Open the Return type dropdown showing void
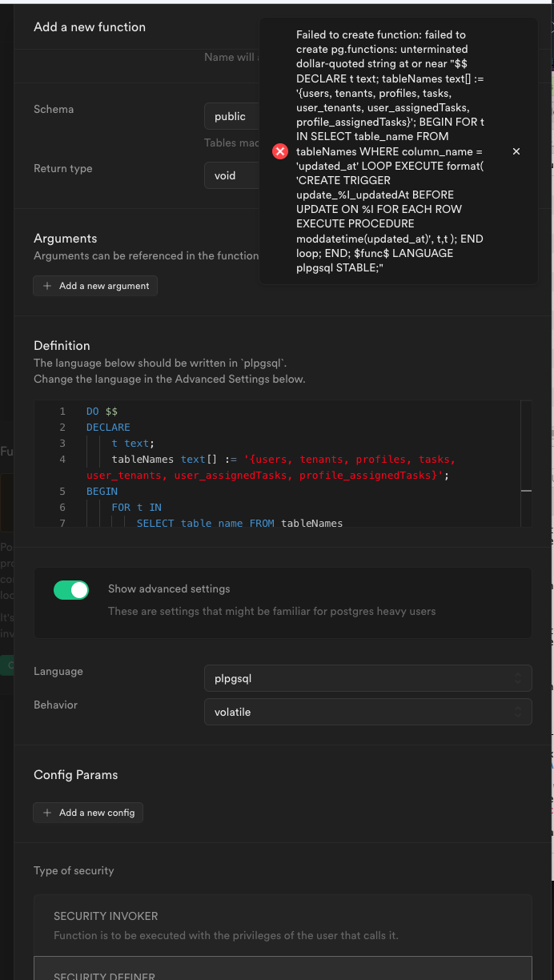 [x=231, y=175]
